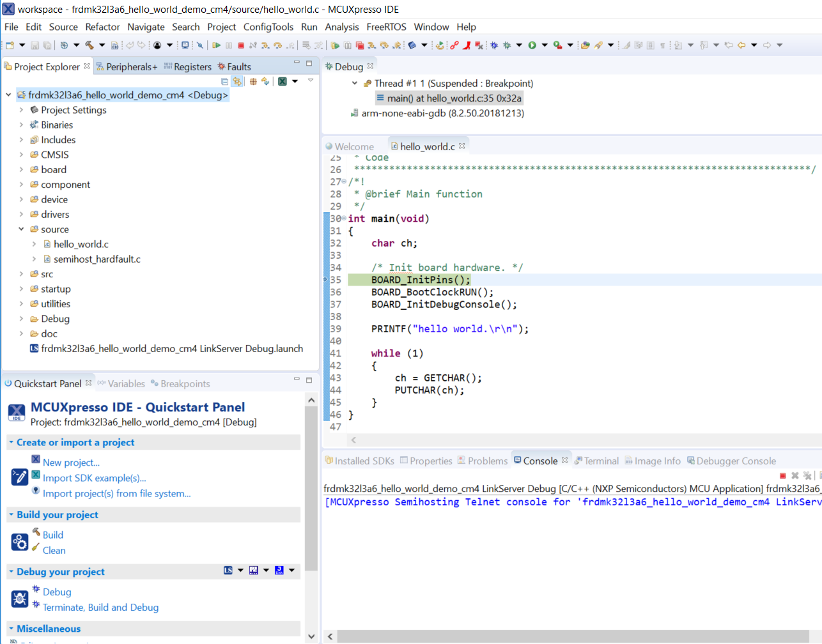Screen dimensions: 822x644
Task: Switch to the Welcome editor tab
Action: tap(350, 146)
